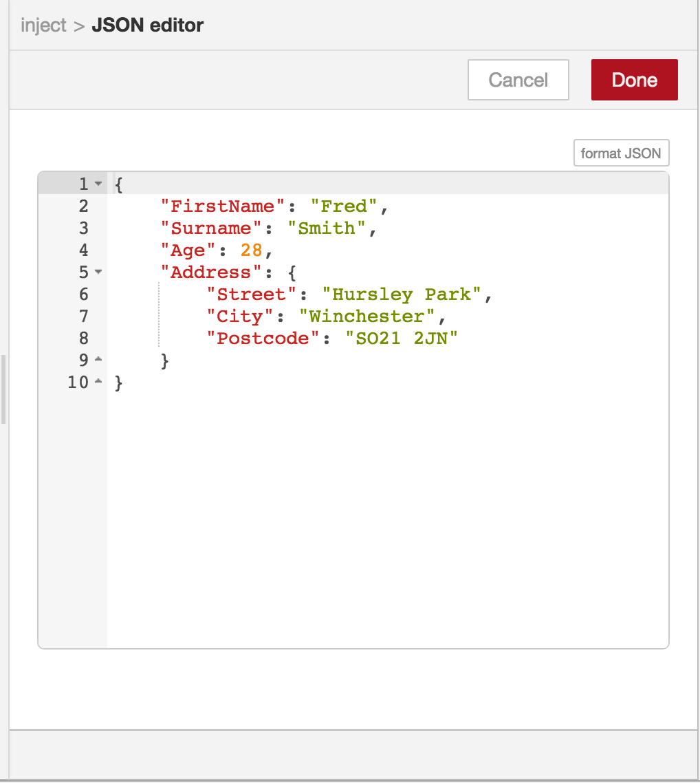The image size is (700, 783).
Task: Collapse the Address object on line 5
Action: point(98,272)
